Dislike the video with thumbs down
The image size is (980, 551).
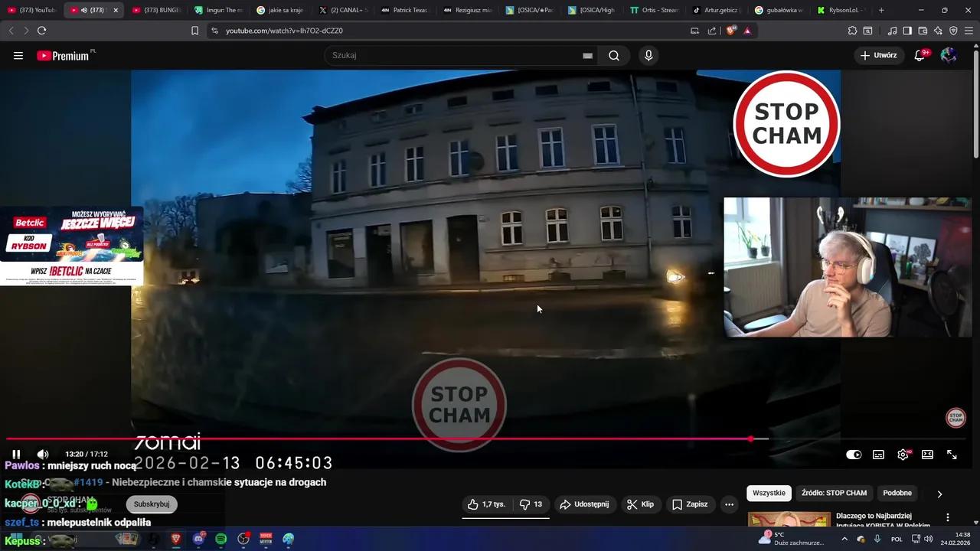531,504
